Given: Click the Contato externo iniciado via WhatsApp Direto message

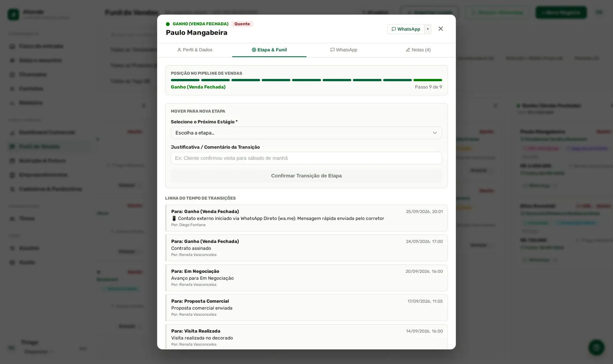Looking at the screenshot, I should (278, 218).
